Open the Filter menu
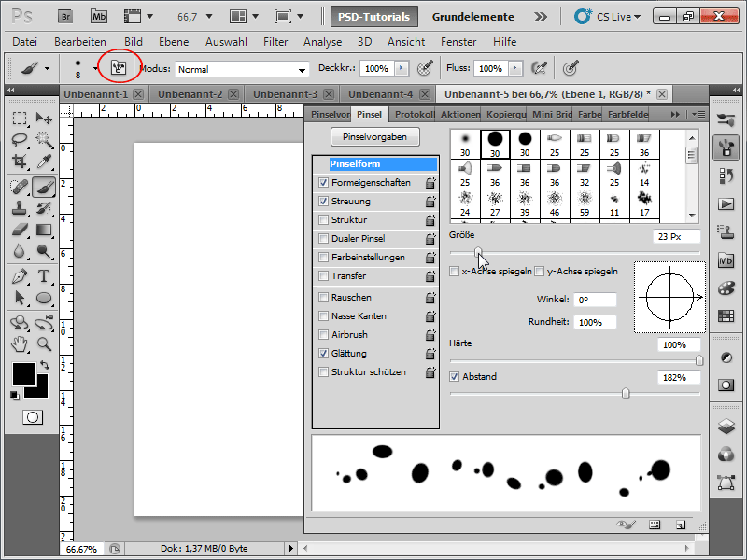747x560 pixels. pos(275,42)
